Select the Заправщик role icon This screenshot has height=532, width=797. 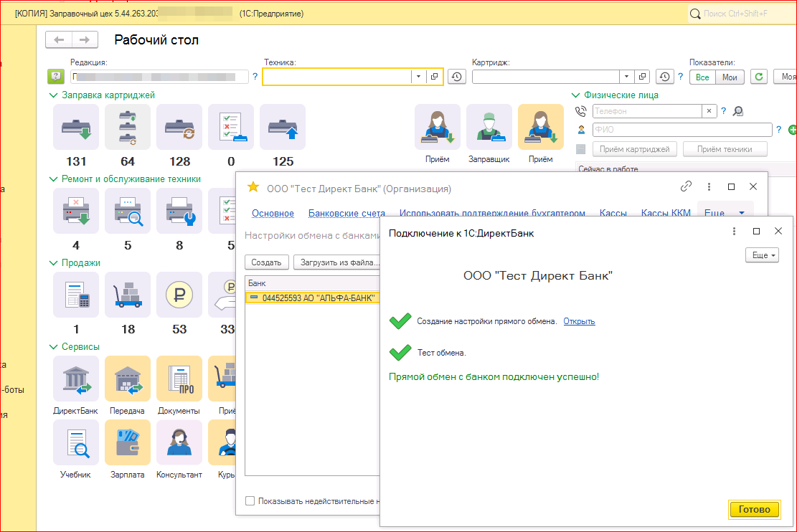489,127
